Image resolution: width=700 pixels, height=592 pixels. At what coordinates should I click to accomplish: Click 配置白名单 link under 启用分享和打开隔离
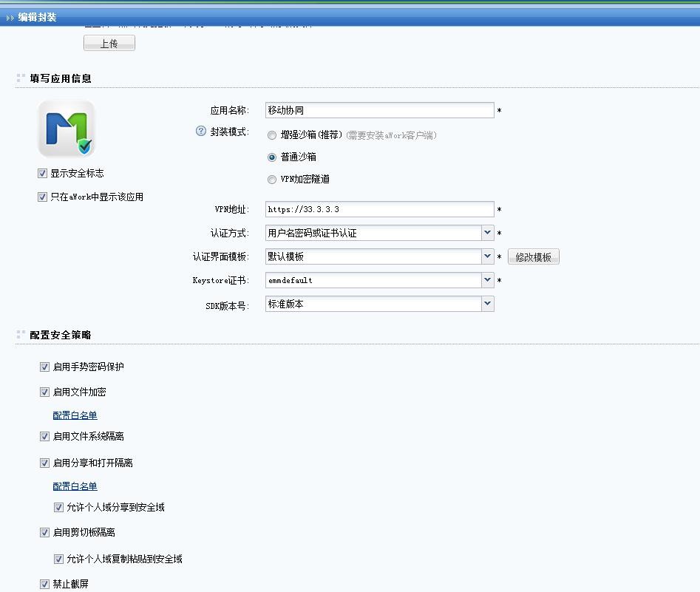(75, 486)
